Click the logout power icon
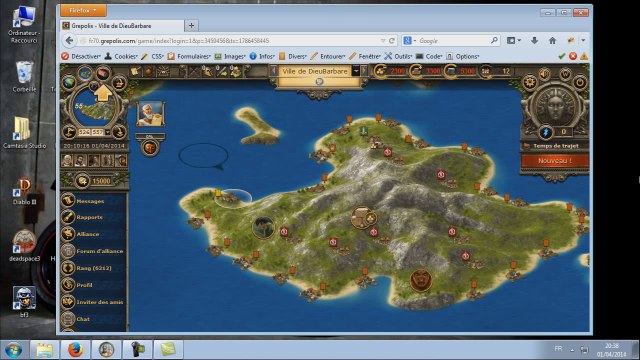 (580, 82)
